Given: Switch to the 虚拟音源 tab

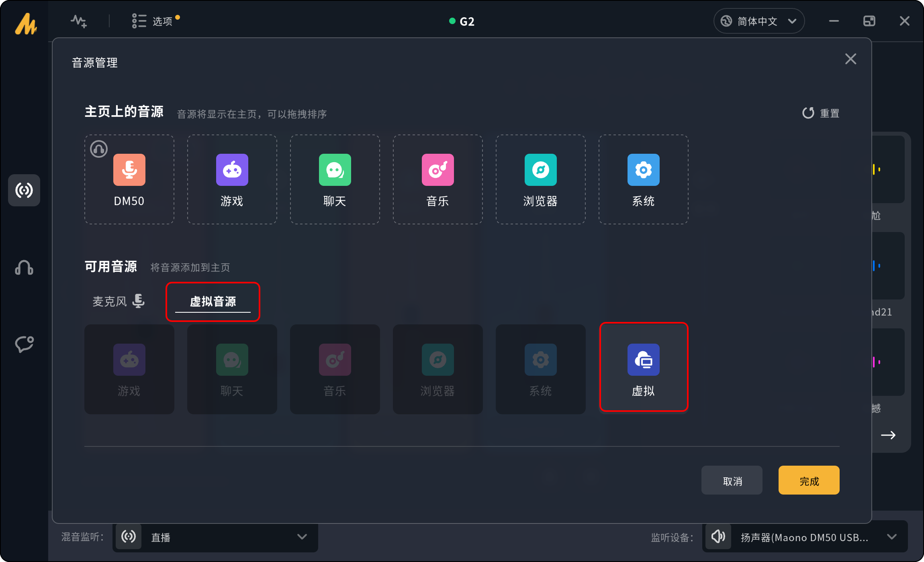Looking at the screenshot, I should 213,301.
